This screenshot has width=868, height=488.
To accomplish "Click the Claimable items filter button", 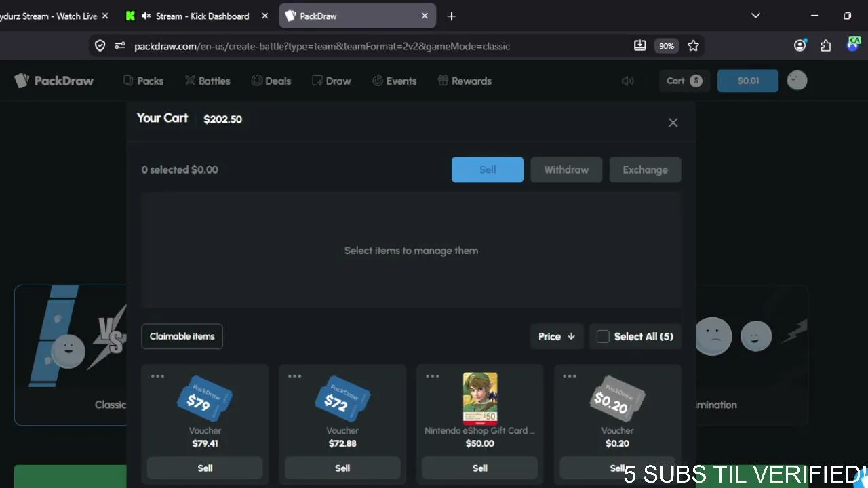I will [182, 336].
